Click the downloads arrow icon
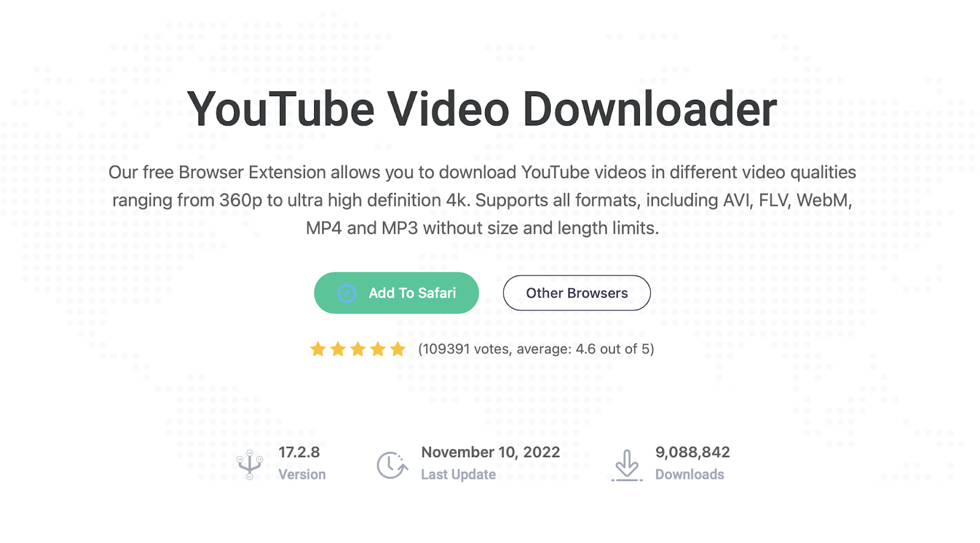The height and width of the screenshot is (543, 980). pos(627,465)
